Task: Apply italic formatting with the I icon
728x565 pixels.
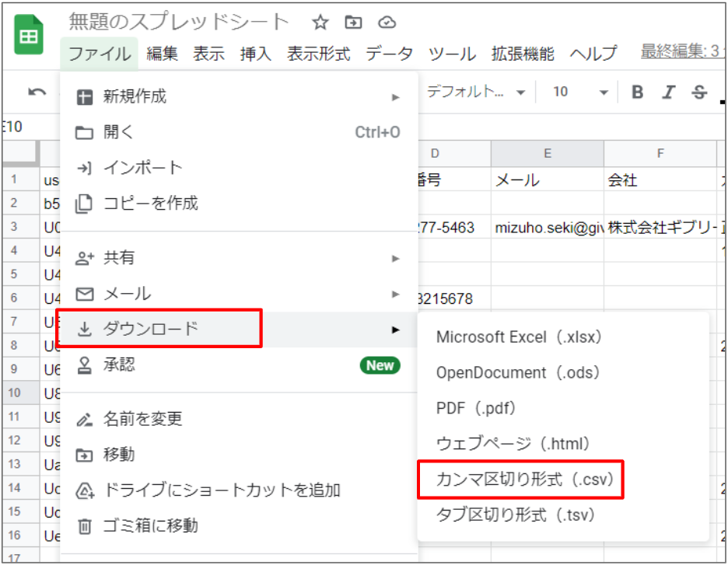Action: (668, 92)
